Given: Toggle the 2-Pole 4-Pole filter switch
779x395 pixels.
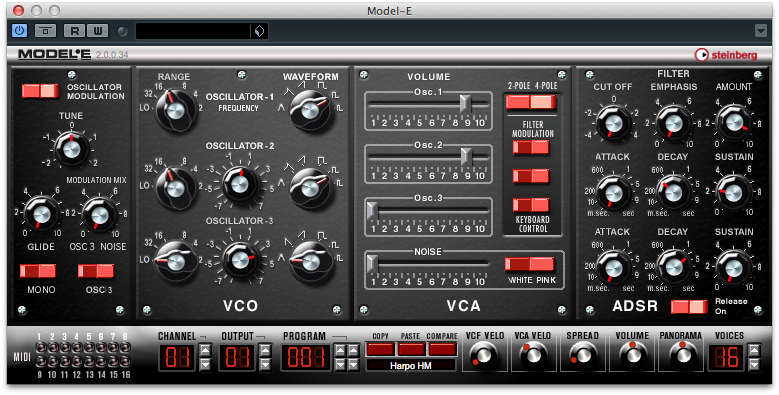Looking at the screenshot, I should [531, 102].
